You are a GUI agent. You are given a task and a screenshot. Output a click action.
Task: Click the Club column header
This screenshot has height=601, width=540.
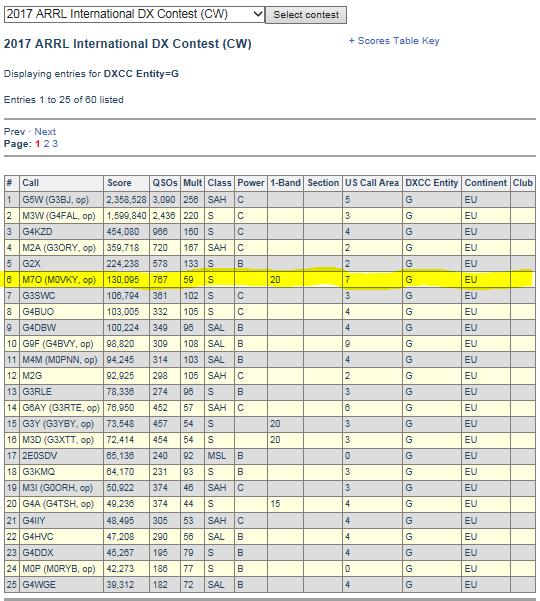[x=523, y=183]
